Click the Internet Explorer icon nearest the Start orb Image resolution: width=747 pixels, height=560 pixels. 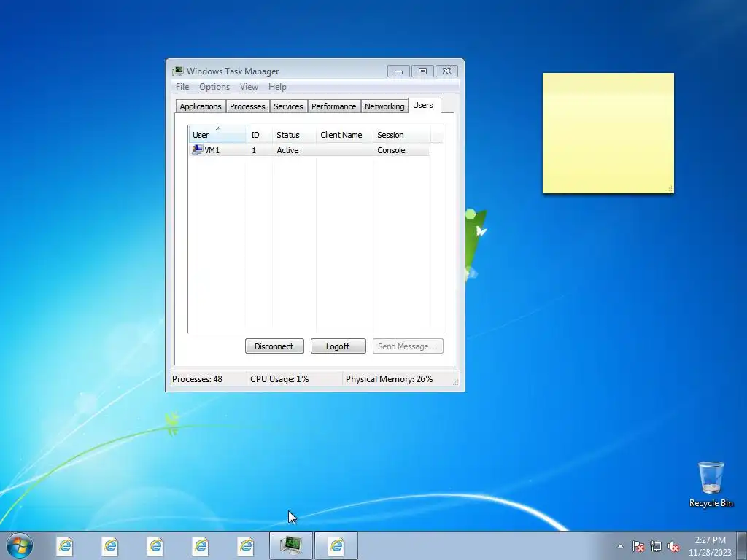pos(65,545)
